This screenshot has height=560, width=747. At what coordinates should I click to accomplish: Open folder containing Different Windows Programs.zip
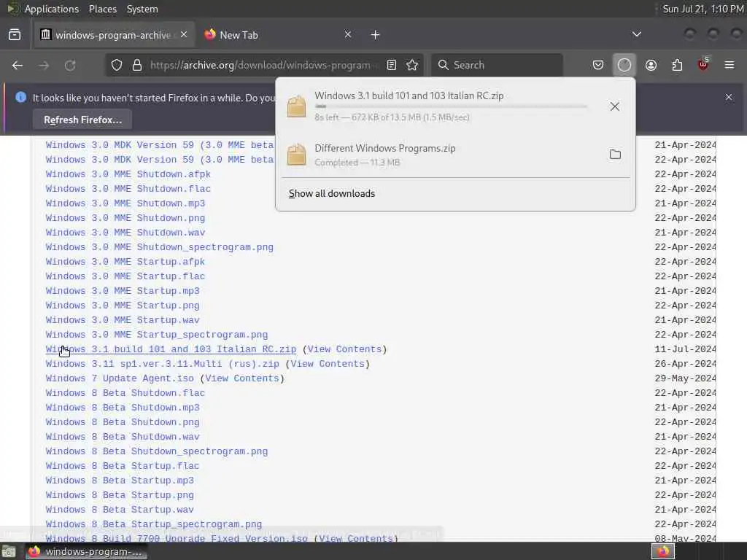coord(615,155)
